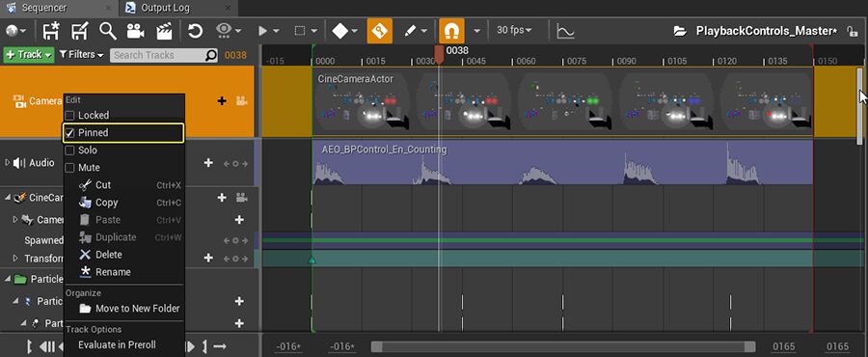Check the Solo checkbox in context menu
This screenshot has height=357, width=868.
point(69,151)
